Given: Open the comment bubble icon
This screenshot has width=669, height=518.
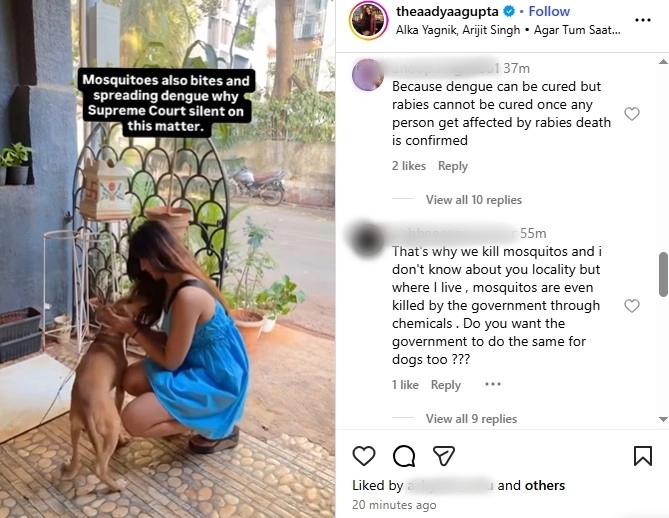Looking at the screenshot, I should coord(404,456).
